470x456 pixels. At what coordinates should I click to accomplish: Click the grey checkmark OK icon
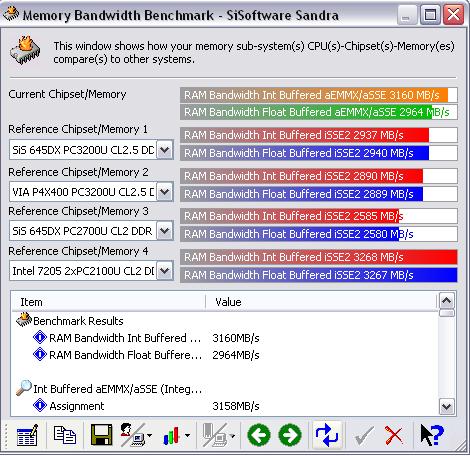tap(364, 435)
